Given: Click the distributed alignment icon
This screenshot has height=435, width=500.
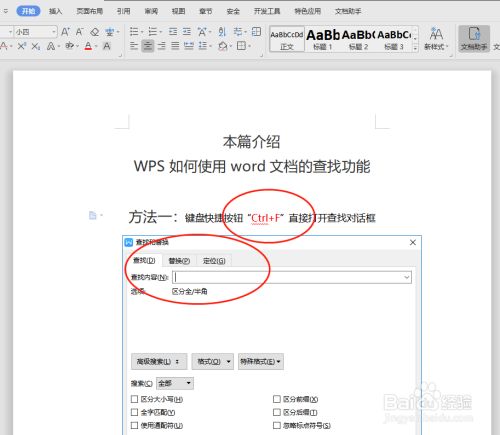Looking at the screenshot, I should [x=189, y=46].
